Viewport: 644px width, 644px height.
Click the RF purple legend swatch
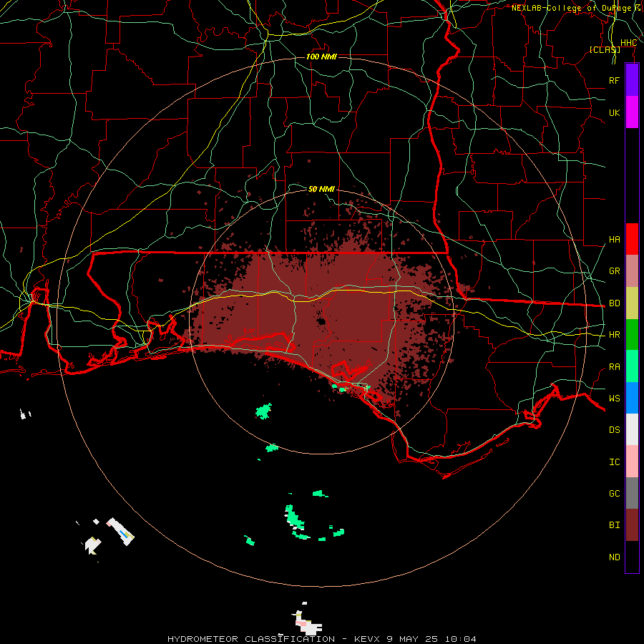click(x=632, y=80)
